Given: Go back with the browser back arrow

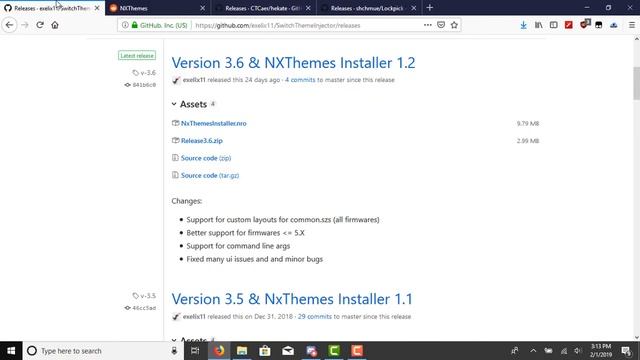Looking at the screenshot, I should [9, 25].
